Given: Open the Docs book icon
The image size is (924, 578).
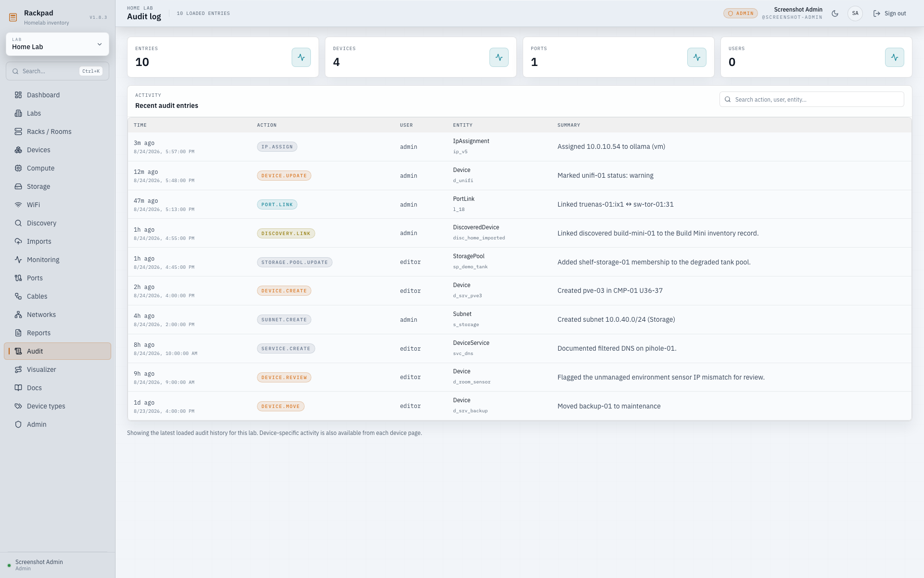Looking at the screenshot, I should 18,388.
